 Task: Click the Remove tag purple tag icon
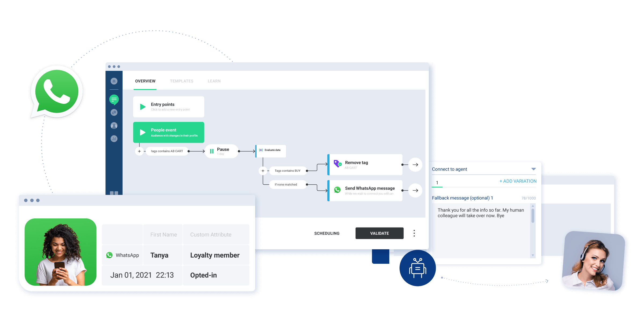pos(338,163)
